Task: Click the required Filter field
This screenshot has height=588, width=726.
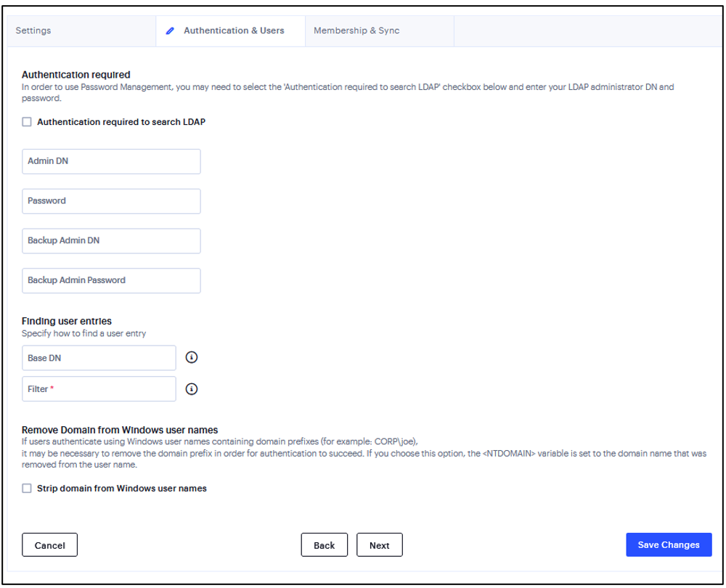Action: coord(99,389)
